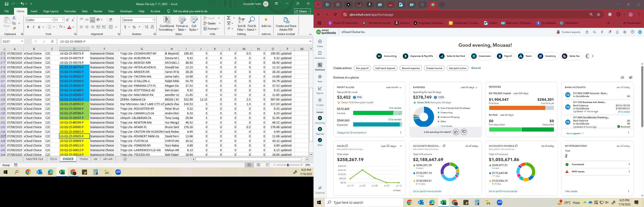
Task: Click customize widgets sliders icon in QuickBooks
Action: click(x=622, y=78)
